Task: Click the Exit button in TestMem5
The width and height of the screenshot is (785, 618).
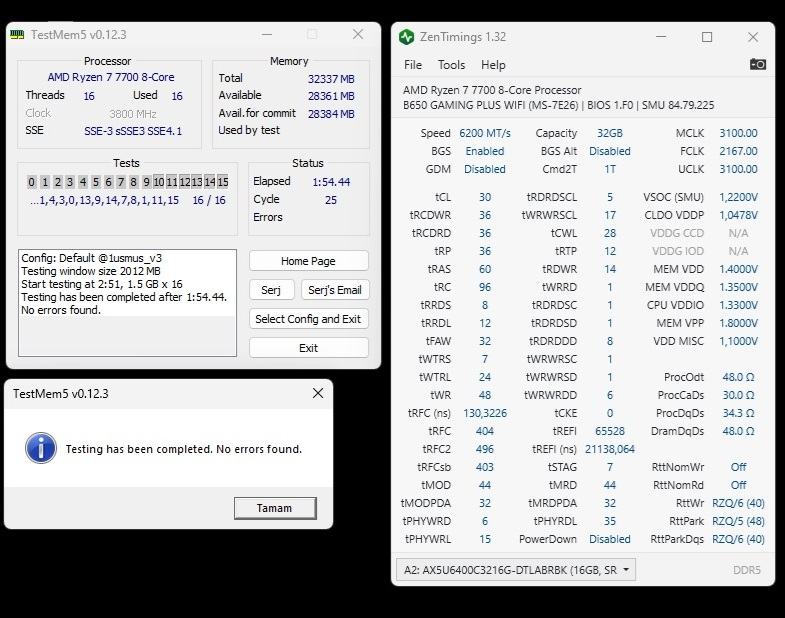Action: [x=308, y=348]
